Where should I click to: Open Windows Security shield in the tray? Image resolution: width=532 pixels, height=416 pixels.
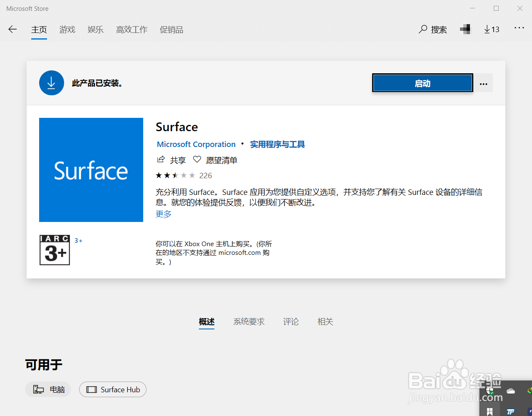490,391
